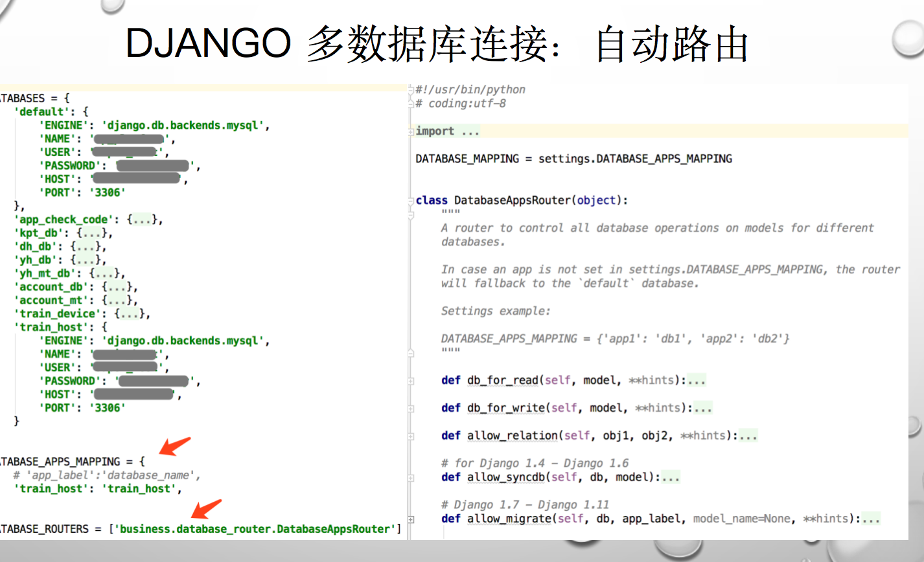Image resolution: width=924 pixels, height=562 pixels.
Task: Click the fold marker beside the shebang line
Action: click(x=411, y=90)
